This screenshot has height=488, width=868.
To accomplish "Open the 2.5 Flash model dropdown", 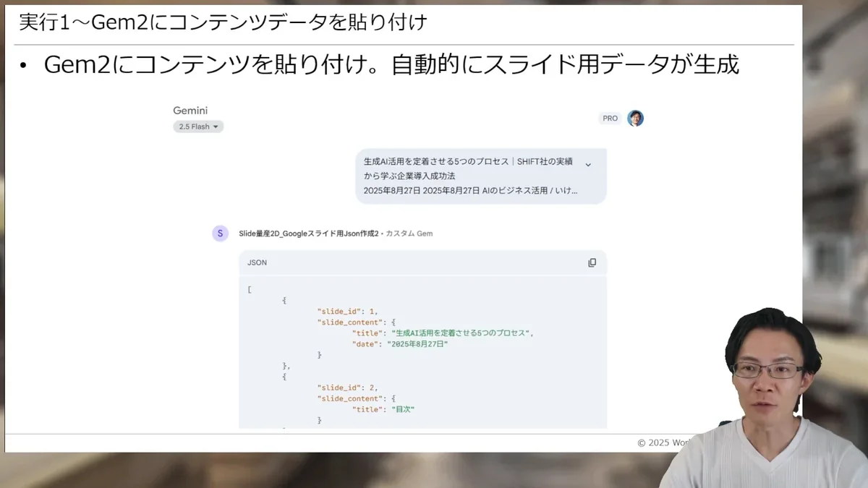I will (x=198, y=127).
